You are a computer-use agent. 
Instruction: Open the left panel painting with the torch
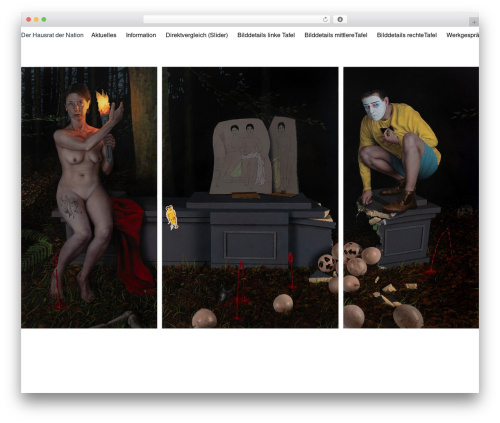[89, 198]
